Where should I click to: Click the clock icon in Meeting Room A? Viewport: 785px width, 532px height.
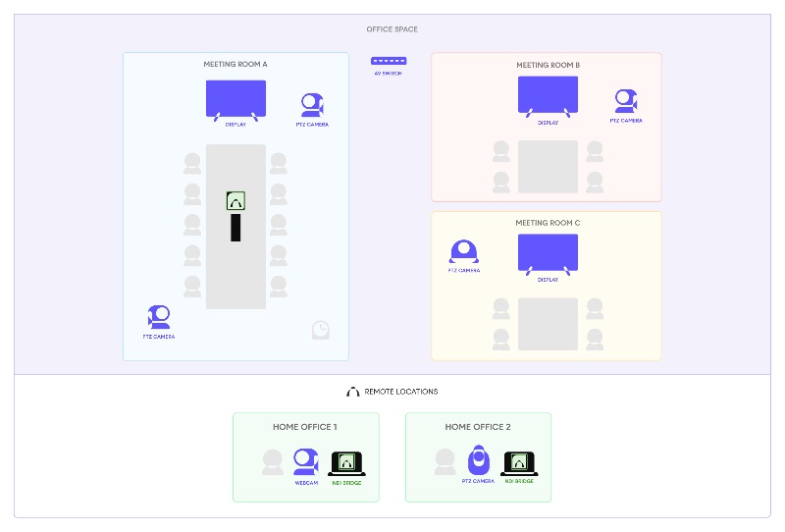point(320,330)
